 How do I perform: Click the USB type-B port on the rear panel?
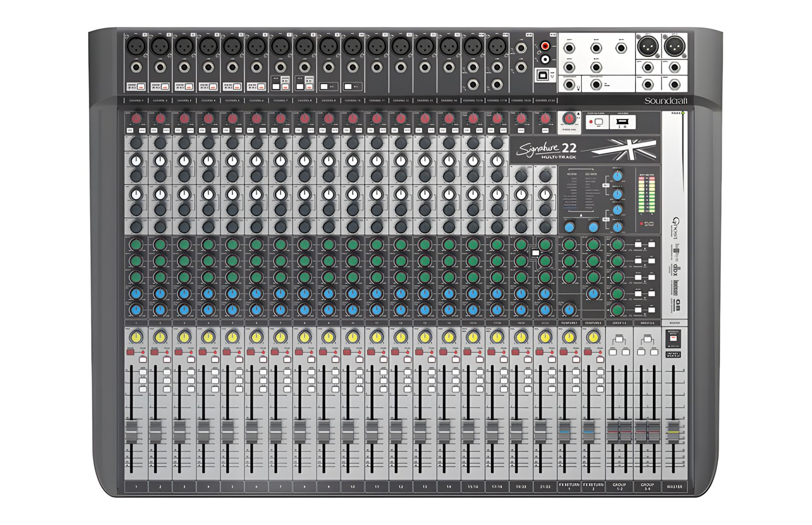point(543,75)
